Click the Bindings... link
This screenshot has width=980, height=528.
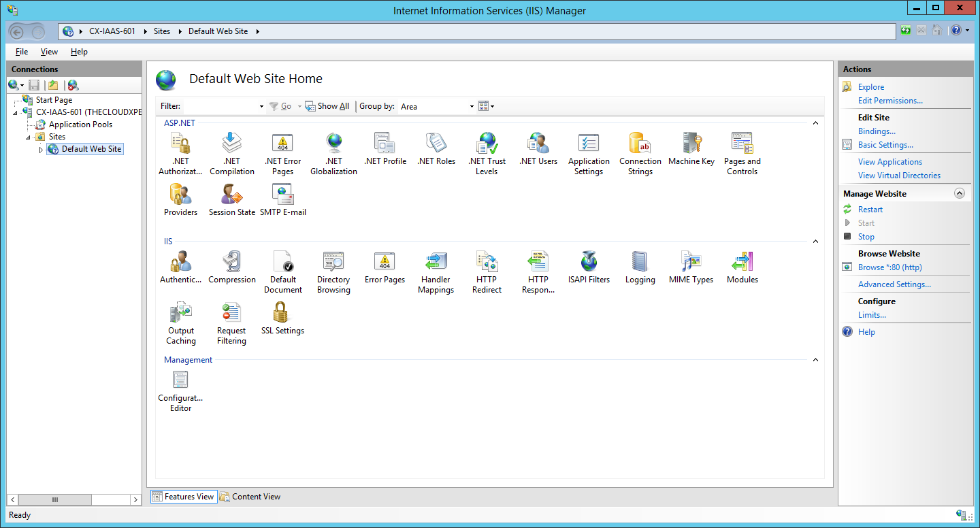[877, 131]
